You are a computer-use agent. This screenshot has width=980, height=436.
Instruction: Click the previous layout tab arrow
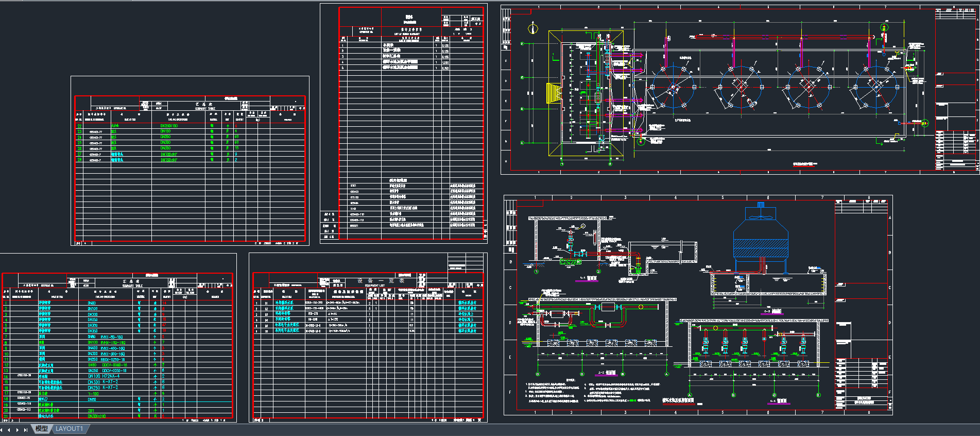[9, 429]
